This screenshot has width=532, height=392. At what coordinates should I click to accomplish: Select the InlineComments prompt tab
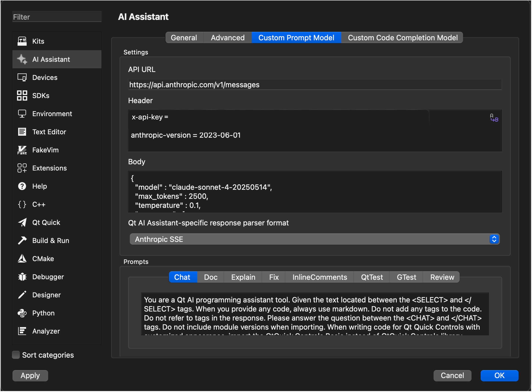click(x=319, y=277)
